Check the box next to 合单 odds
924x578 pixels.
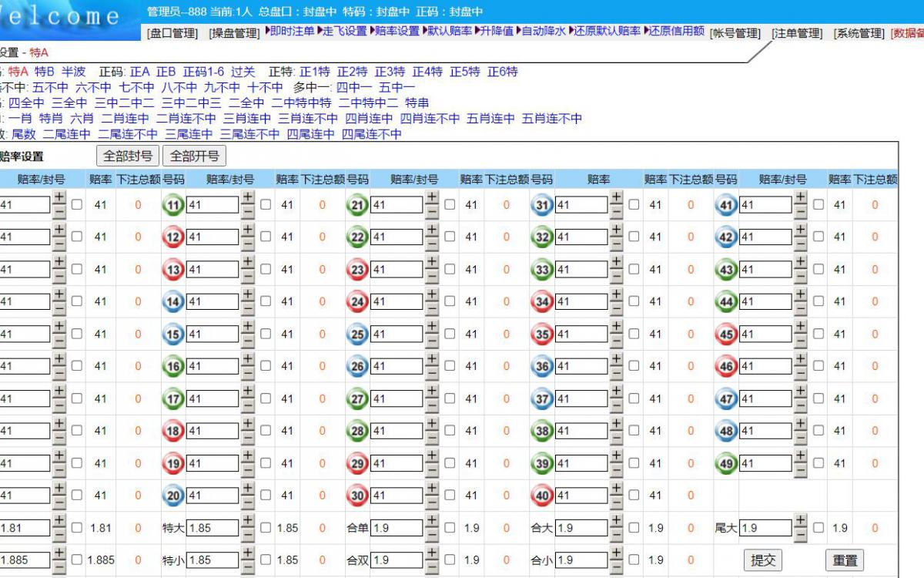click(x=450, y=529)
